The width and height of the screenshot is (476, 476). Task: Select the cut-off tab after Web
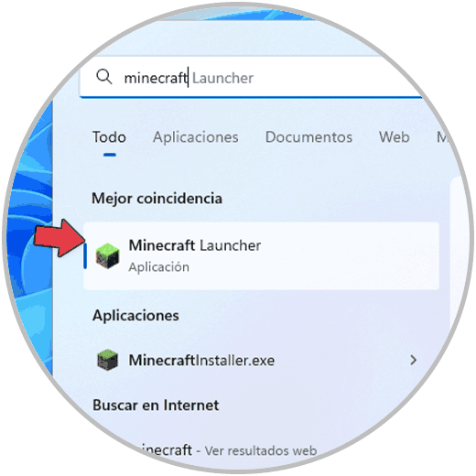[x=442, y=137]
